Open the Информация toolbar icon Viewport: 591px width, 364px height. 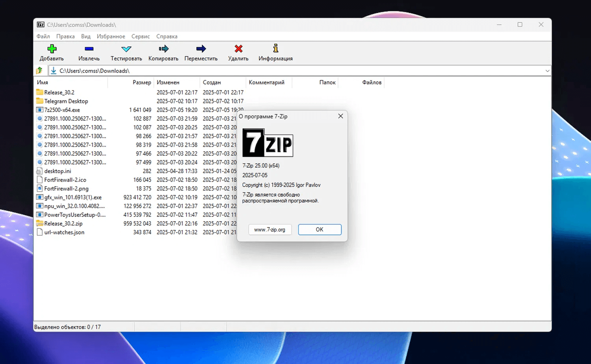point(275,49)
